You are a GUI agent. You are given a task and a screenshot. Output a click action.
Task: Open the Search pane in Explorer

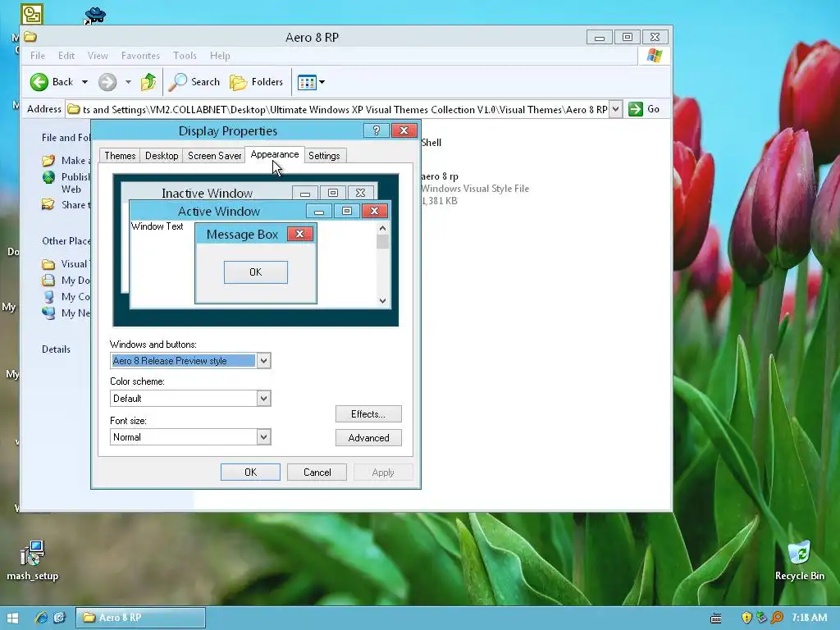[x=194, y=82]
